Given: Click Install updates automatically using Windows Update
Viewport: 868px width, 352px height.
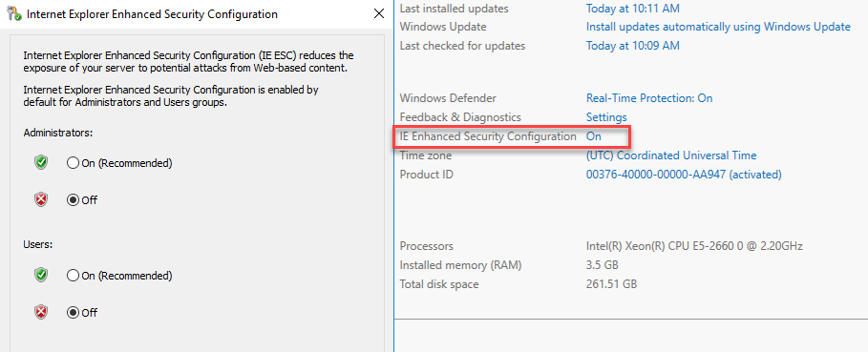Looking at the screenshot, I should (x=718, y=27).
